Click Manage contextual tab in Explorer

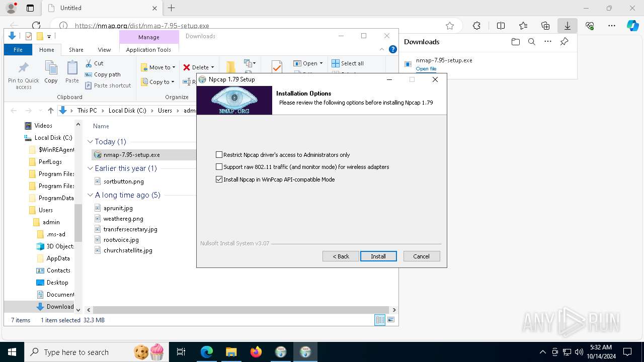pyautogui.click(x=149, y=37)
